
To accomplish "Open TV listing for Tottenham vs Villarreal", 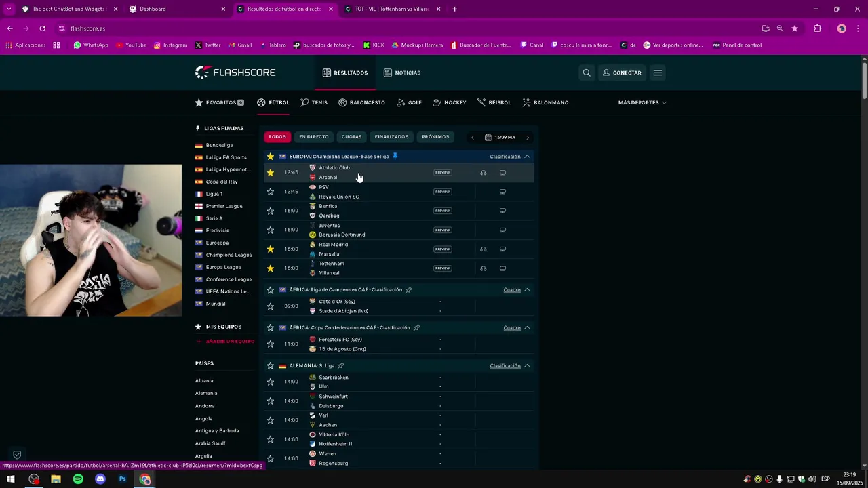I will (502, 268).
